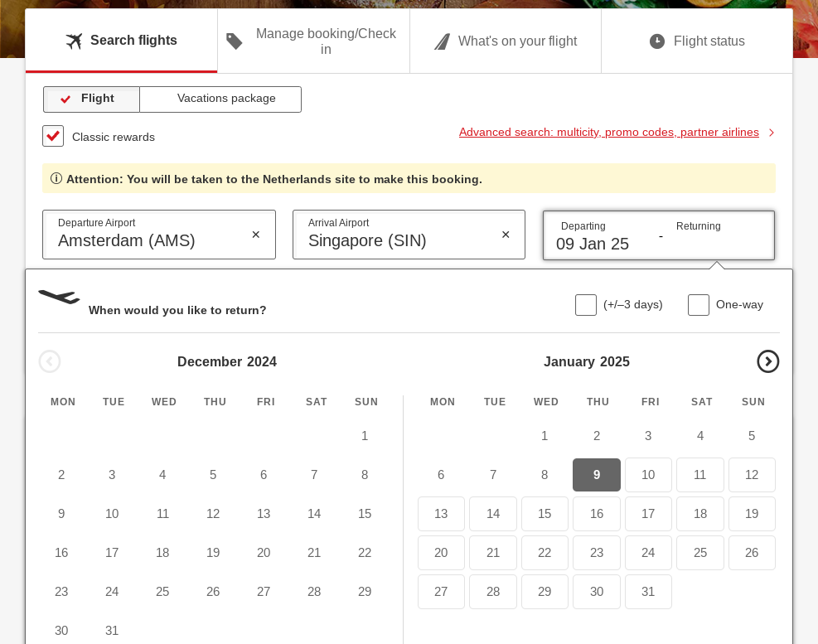Viewport: 818px width, 644px height.
Task: Open the What's on your flight tab
Action: tap(506, 41)
